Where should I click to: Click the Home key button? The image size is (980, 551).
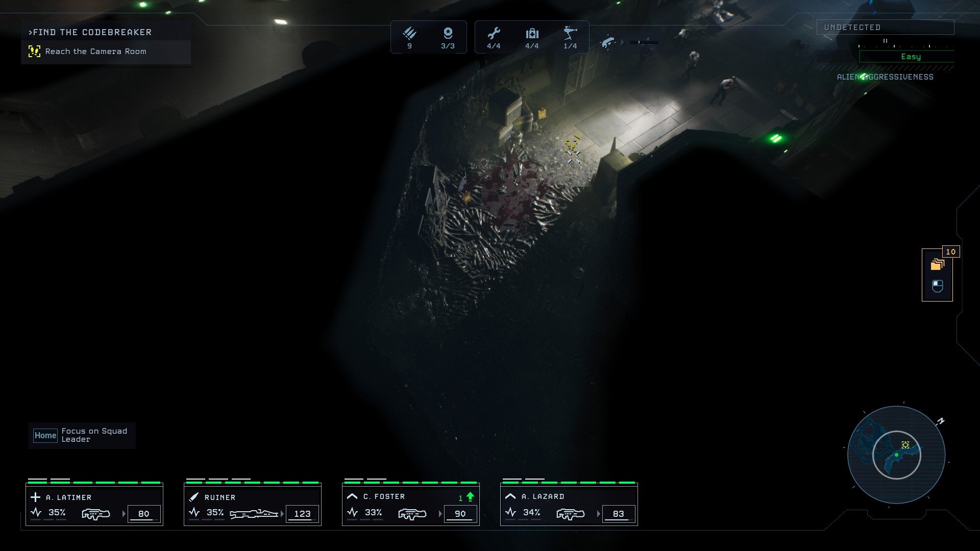[45, 435]
